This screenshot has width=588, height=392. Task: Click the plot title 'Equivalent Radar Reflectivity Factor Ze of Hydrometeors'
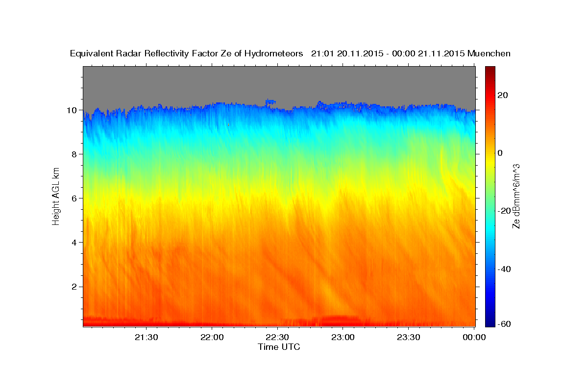pos(187,54)
